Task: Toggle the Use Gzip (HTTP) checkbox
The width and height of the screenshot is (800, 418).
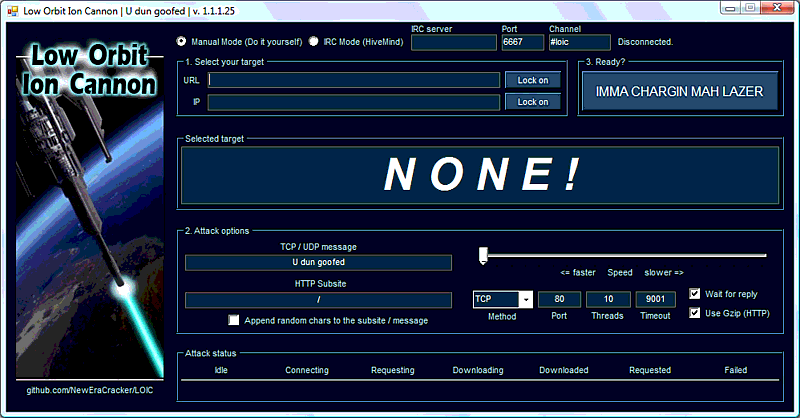Action: pyautogui.click(x=696, y=313)
